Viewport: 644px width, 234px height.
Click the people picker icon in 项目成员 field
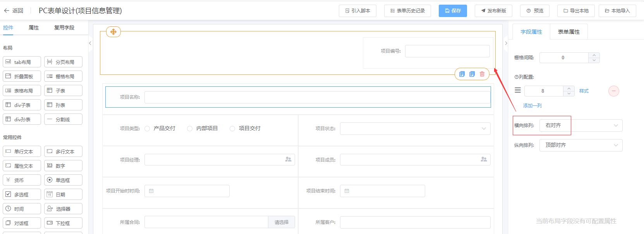pos(484,159)
